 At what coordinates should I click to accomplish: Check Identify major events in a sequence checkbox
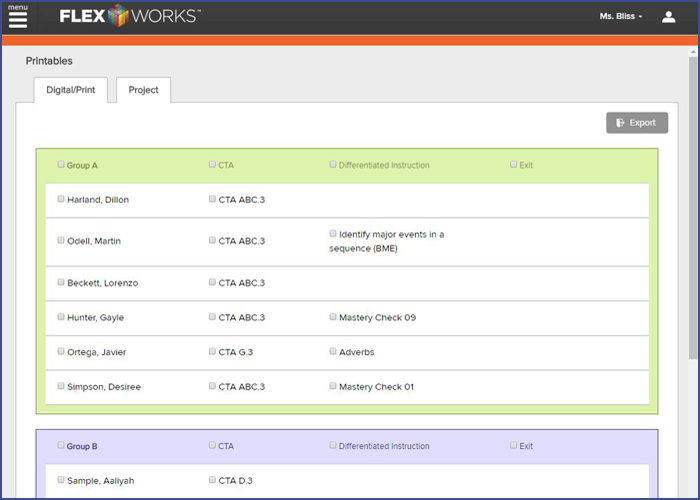(x=333, y=233)
